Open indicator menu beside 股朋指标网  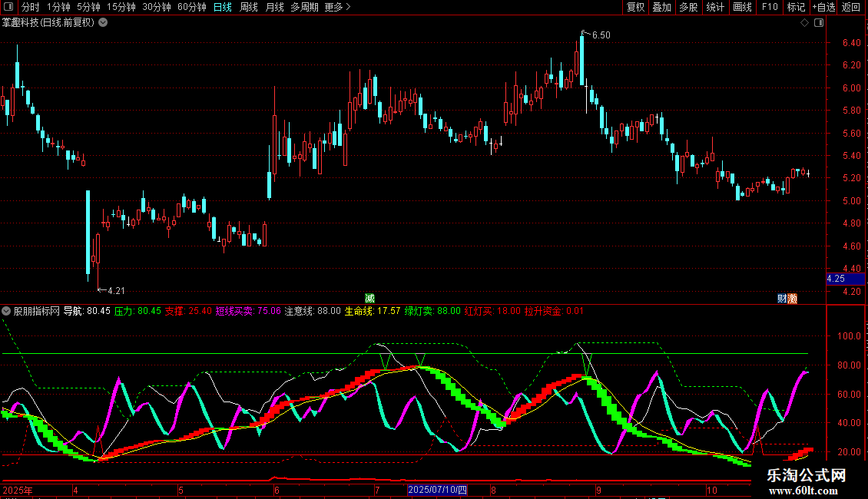coord(6,311)
